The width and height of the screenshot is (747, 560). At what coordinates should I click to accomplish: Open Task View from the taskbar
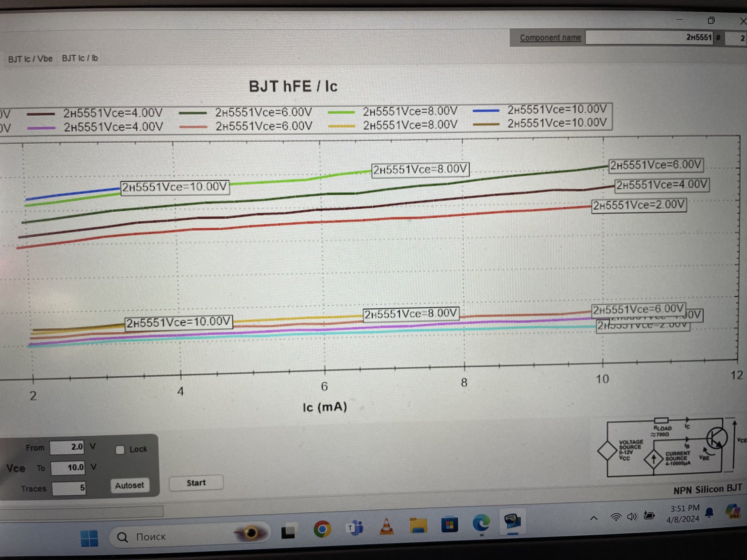tap(288, 532)
